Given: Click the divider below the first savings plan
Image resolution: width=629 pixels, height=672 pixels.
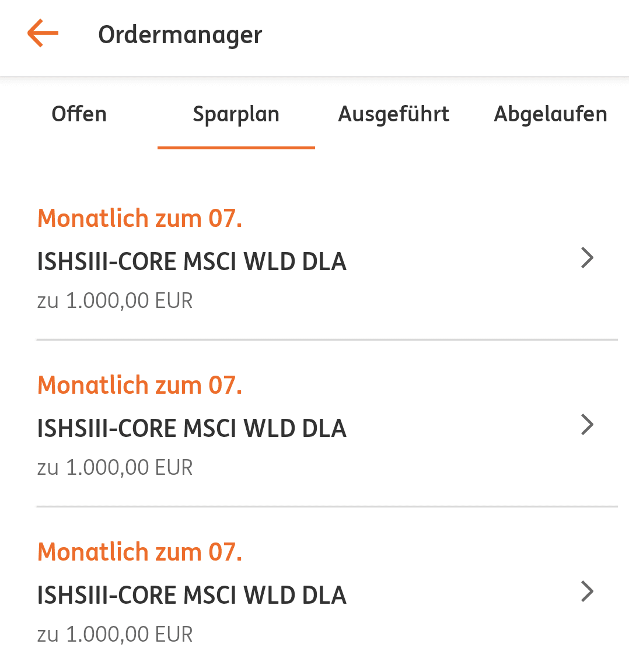Looking at the screenshot, I should [x=327, y=339].
